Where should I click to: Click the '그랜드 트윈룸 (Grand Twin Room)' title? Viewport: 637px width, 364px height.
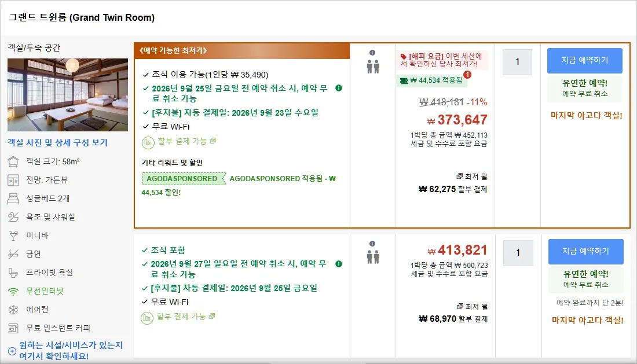[82, 18]
